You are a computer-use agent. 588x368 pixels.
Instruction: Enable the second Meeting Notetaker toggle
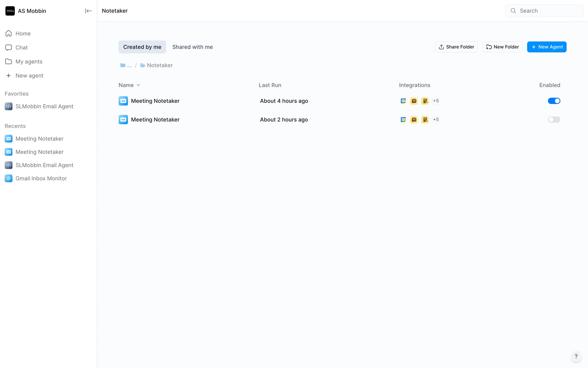click(x=554, y=120)
